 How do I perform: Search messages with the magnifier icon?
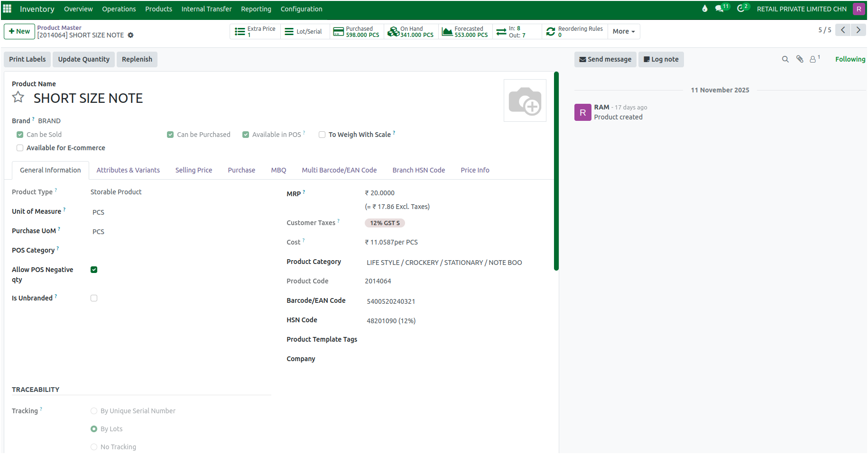click(785, 59)
